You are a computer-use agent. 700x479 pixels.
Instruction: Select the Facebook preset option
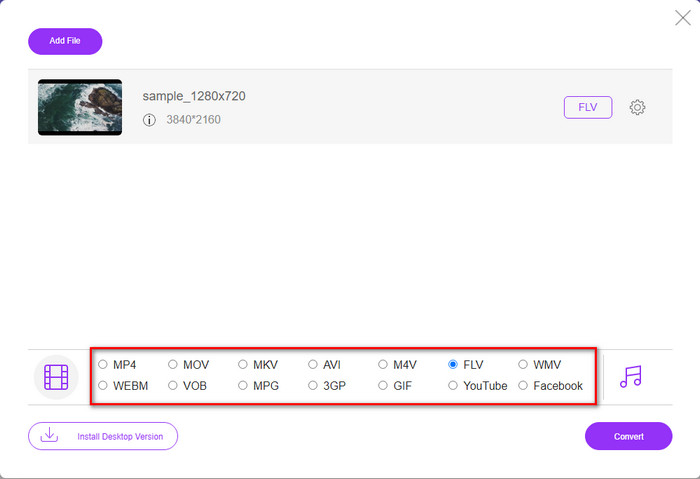[523, 385]
